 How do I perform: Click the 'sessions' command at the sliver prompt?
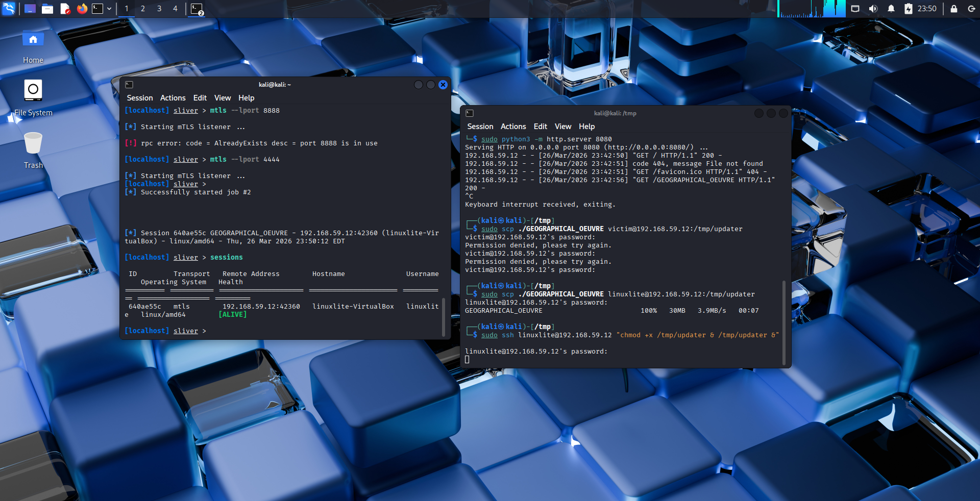point(227,258)
